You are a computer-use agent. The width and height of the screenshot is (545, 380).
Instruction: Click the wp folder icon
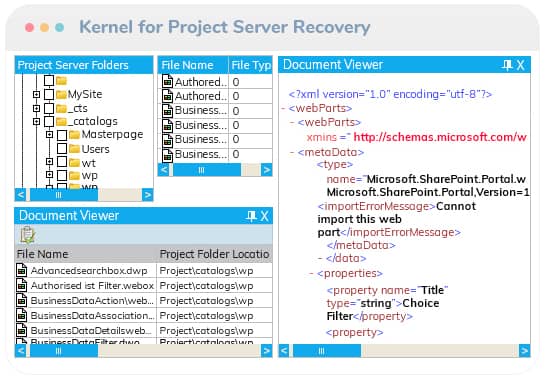point(74,176)
